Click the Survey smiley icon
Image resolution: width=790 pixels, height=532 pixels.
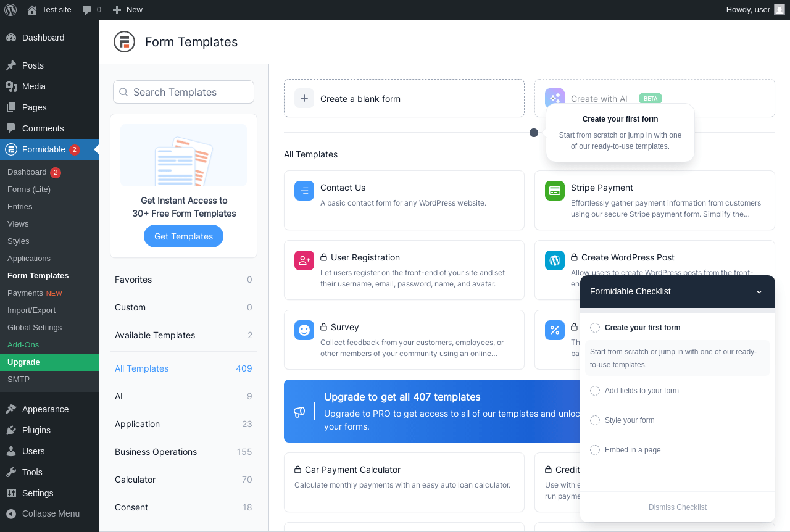(304, 330)
